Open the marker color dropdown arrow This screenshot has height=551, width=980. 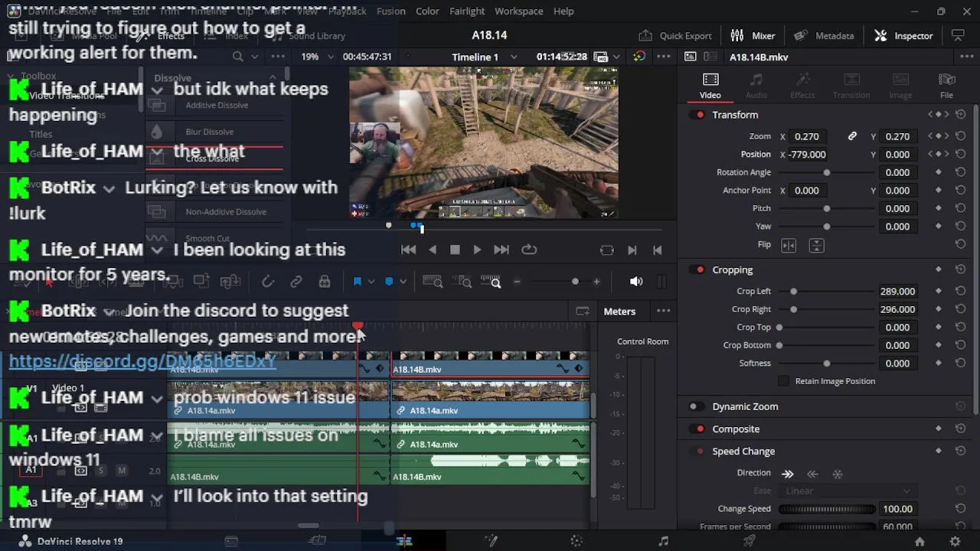coord(403,282)
